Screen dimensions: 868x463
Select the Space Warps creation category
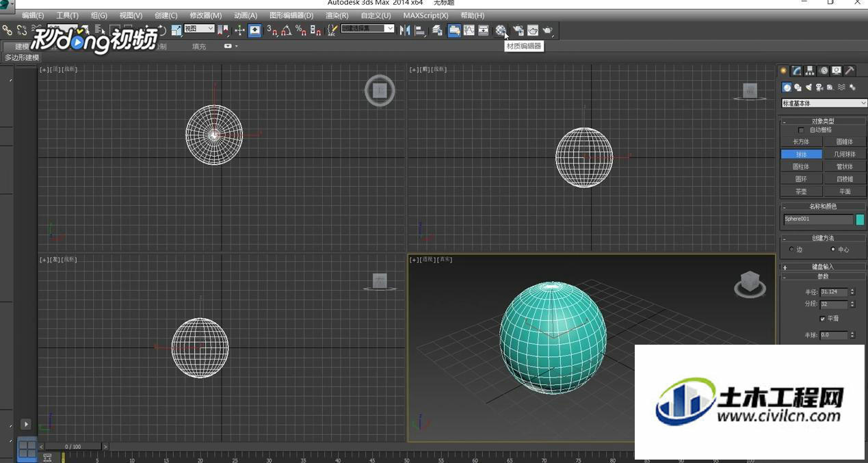click(x=841, y=87)
